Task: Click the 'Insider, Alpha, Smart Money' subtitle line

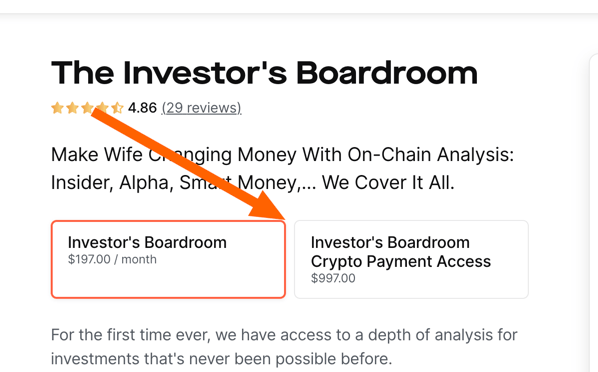Action: click(x=253, y=182)
